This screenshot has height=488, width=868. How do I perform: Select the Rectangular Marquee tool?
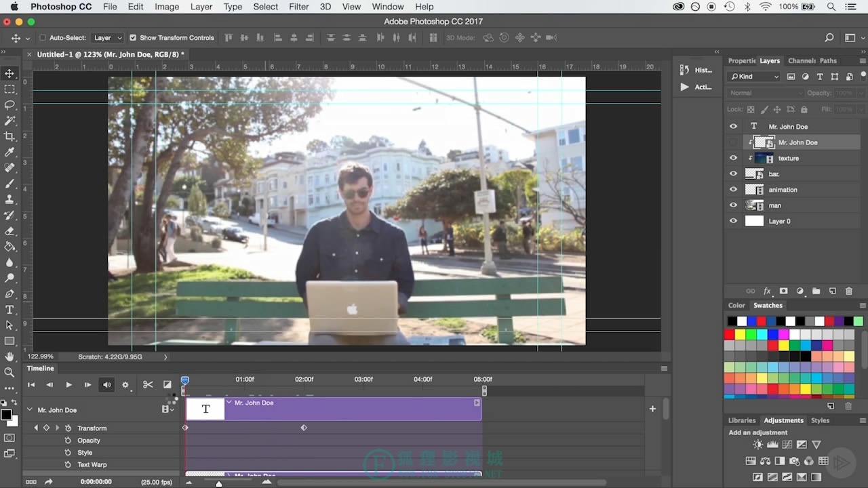tap(9, 89)
